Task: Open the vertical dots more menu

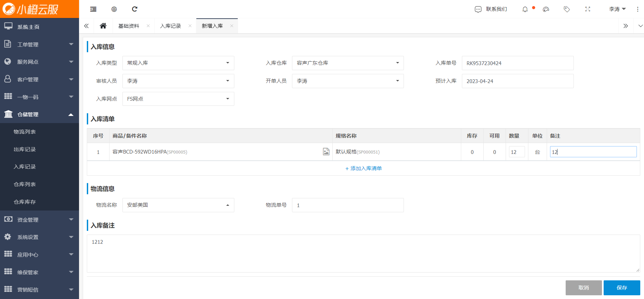Action: tap(638, 9)
